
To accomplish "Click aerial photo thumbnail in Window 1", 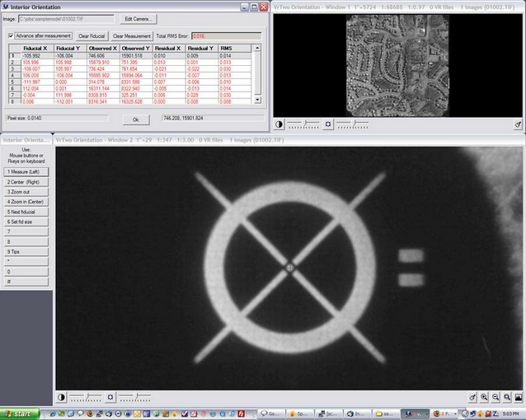I will coord(397,66).
